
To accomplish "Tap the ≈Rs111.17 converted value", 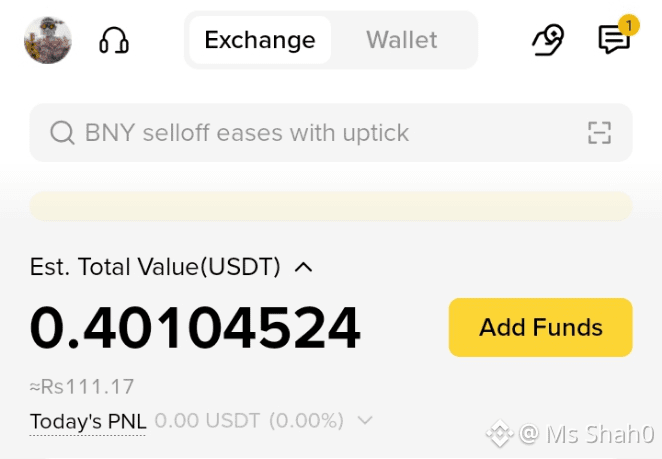I will 82,386.
